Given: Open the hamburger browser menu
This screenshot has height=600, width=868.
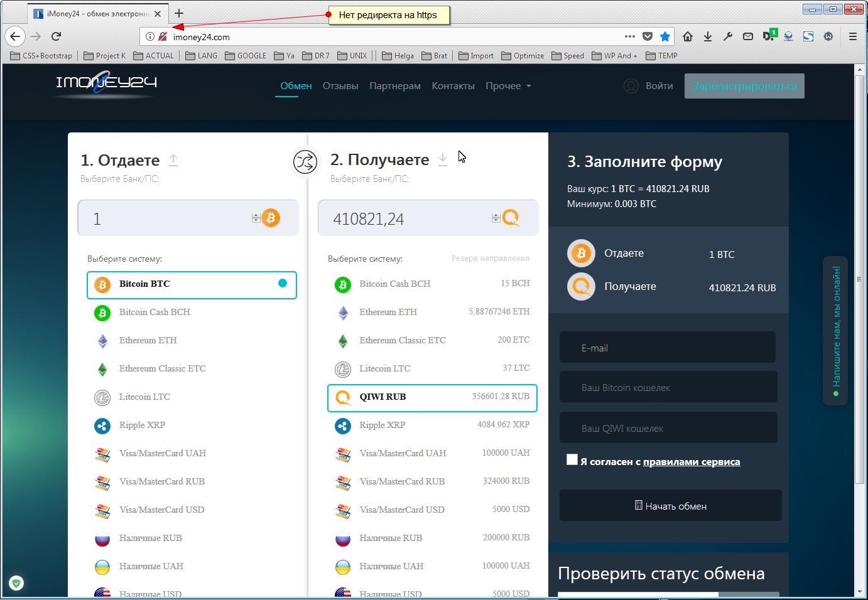Looking at the screenshot, I should coord(853,36).
